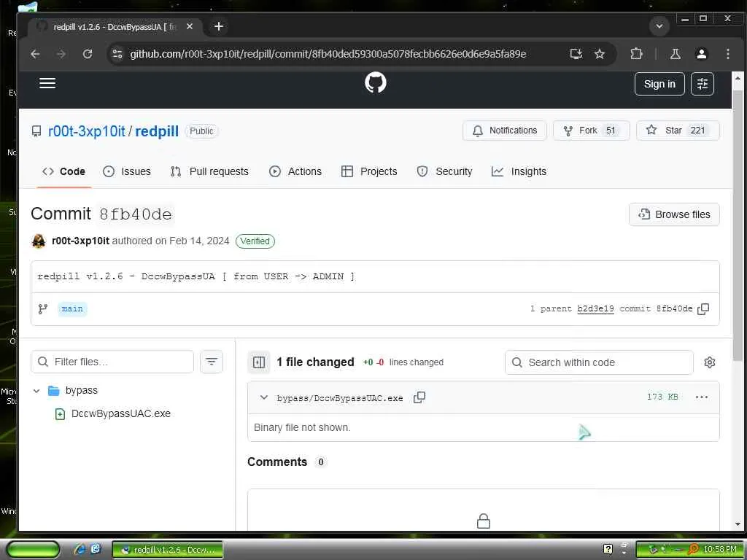Image resolution: width=747 pixels, height=560 pixels.
Task: Switch to the Actions tab
Action: [x=295, y=171]
